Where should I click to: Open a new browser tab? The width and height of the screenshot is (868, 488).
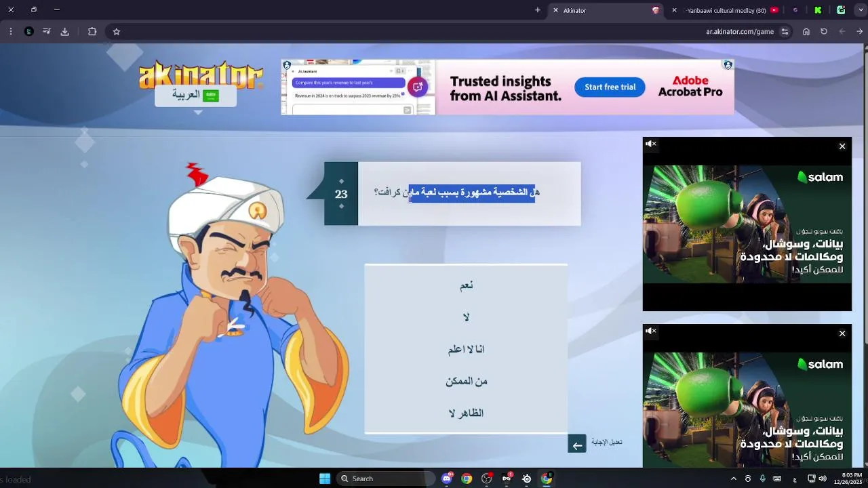(538, 10)
